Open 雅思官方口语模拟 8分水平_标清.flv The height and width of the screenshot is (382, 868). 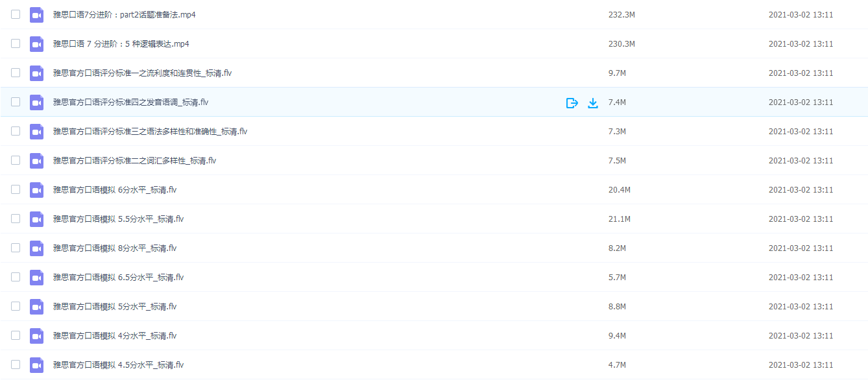[x=115, y=248]
